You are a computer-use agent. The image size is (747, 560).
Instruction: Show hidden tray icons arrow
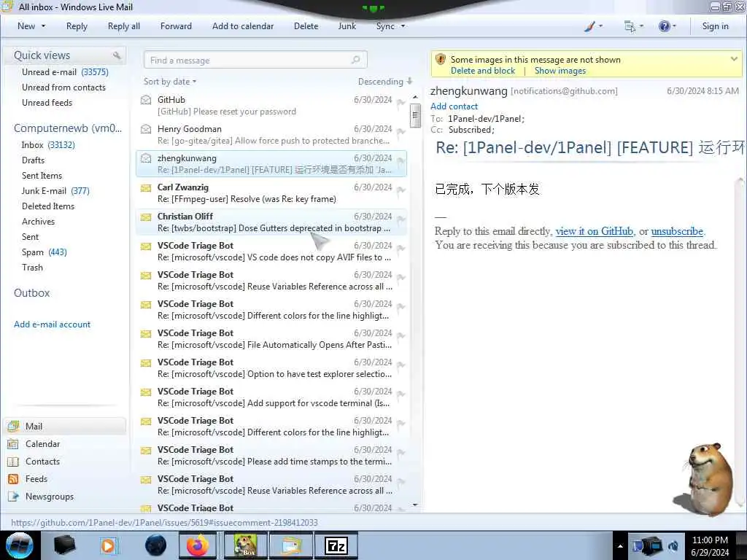tap(620, 546)
